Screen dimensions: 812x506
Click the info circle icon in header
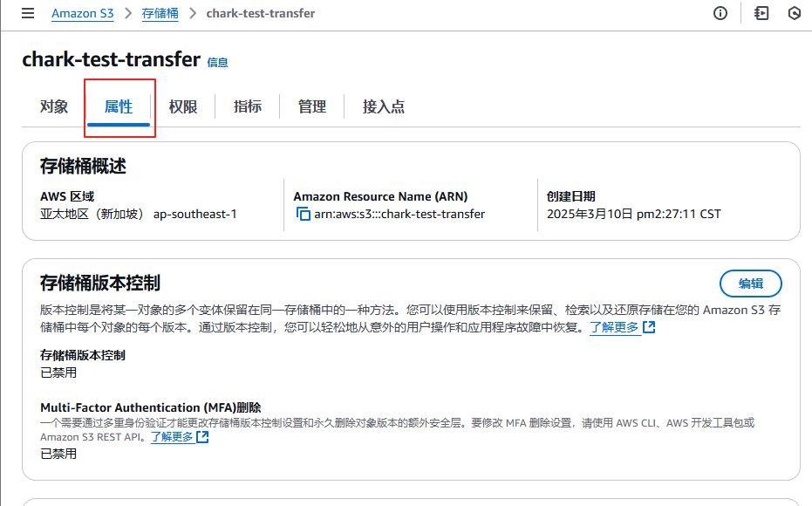pyautogui.click(x=720, y=13)
